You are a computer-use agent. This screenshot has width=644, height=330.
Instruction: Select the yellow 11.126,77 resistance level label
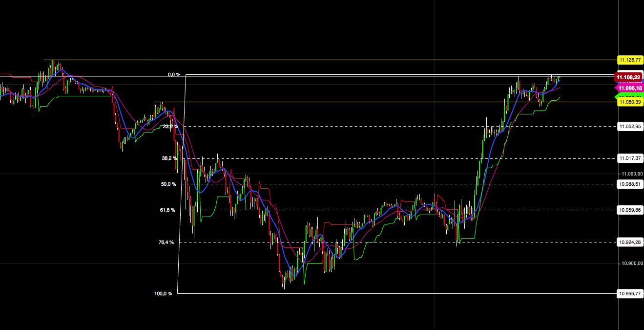pyautogui.click(x=629, y=60)
